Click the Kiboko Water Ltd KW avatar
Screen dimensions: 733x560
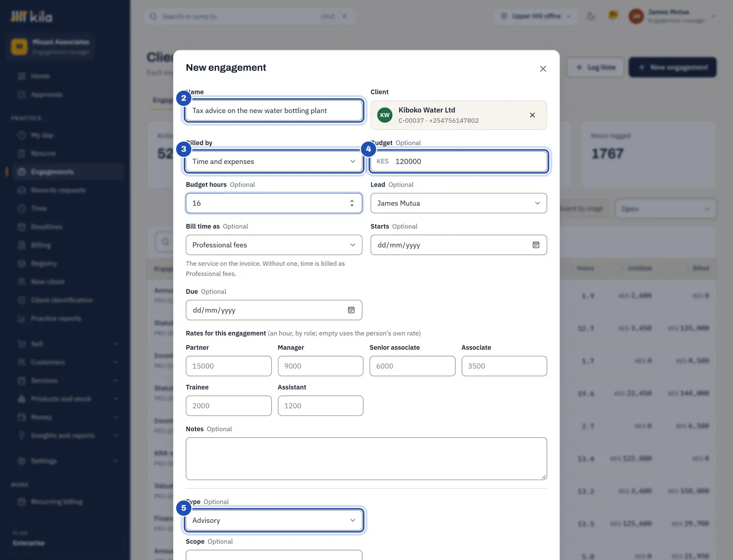[385, 115]
